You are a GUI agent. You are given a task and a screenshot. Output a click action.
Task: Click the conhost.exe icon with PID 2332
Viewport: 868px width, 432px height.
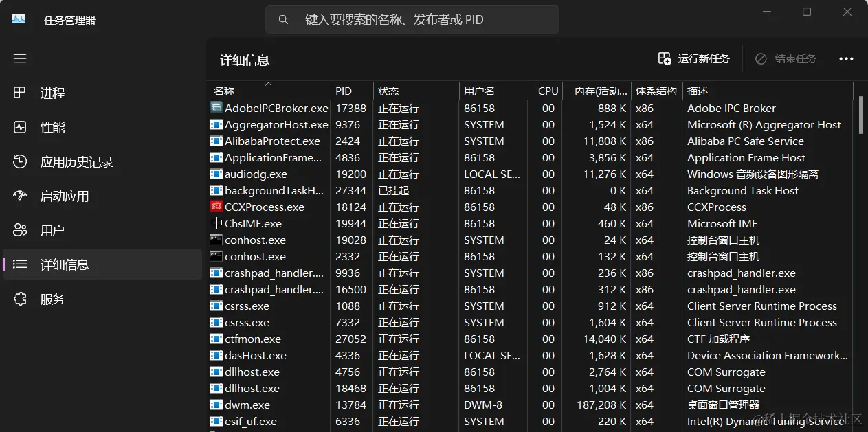(216, 256)
